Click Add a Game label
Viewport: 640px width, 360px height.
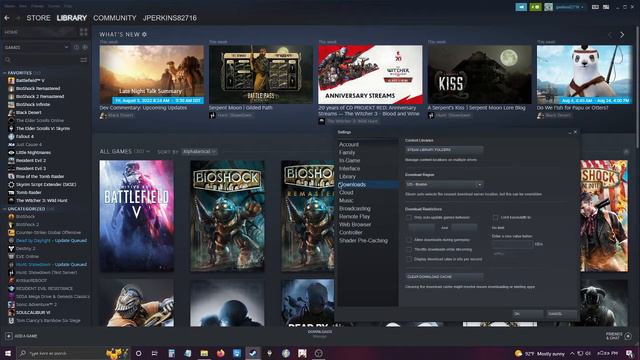(x=26, y=336)
